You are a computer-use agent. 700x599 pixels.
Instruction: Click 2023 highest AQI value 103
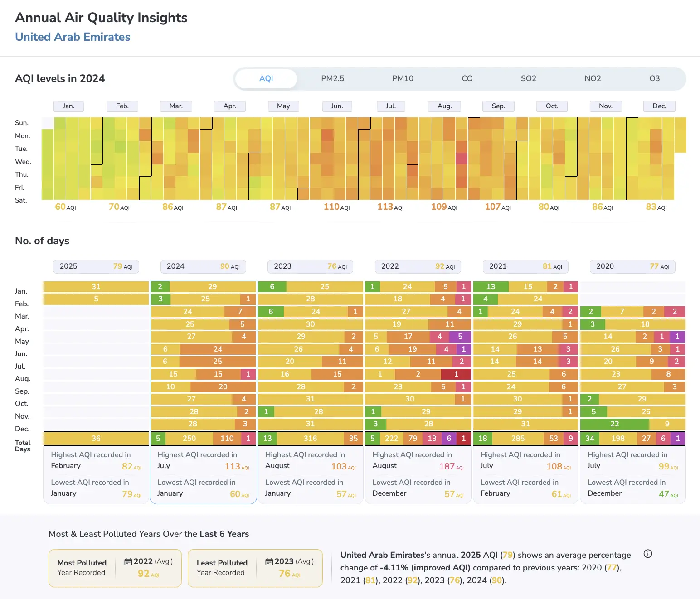[x=344, y=466]
